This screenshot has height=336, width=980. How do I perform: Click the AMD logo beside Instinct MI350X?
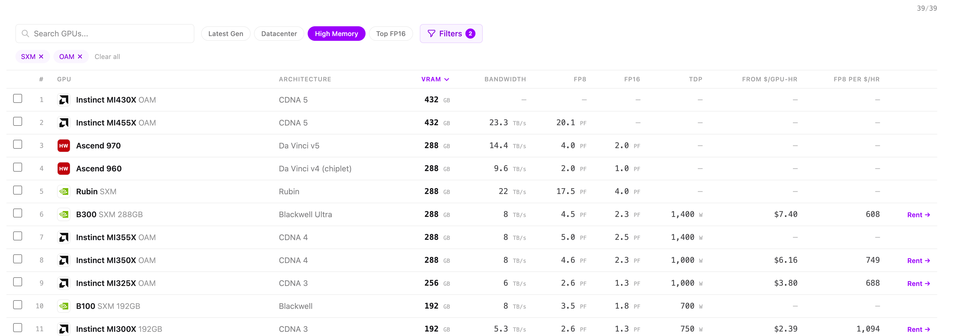[x=63, y=260]
